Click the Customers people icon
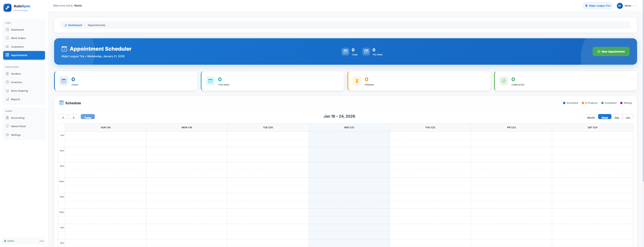 tap(7, 47)
